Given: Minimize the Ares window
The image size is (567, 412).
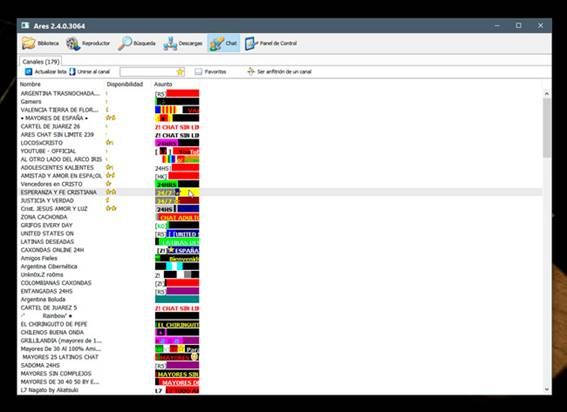Looking at the screenshot, I should click(x=497, y=26).
